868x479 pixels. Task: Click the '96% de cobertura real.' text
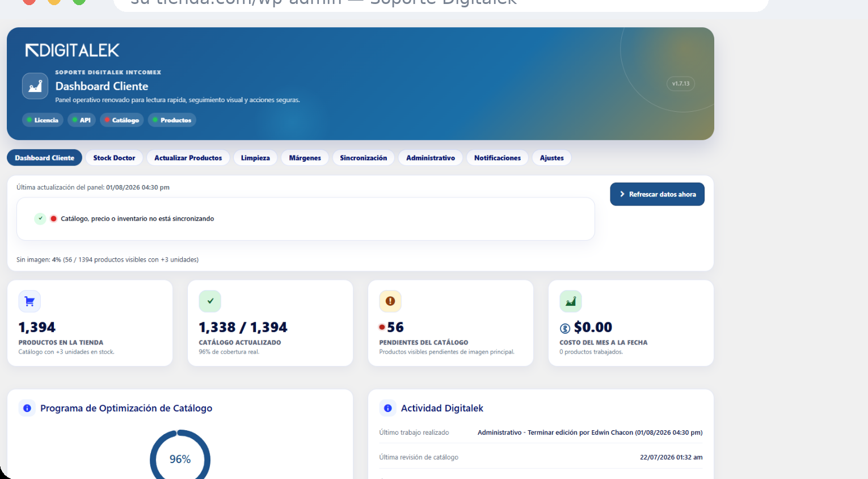point(229,352)
